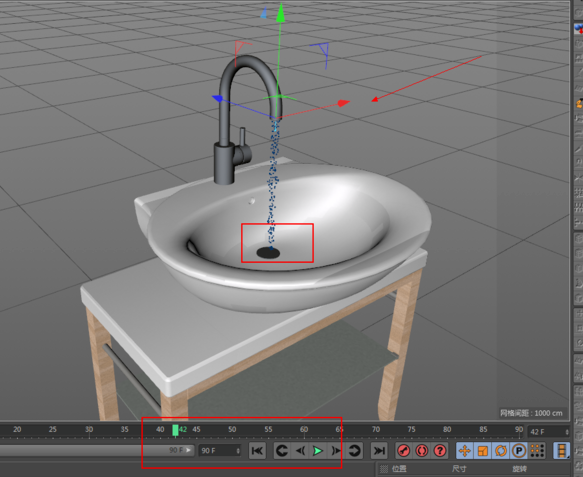Viewport: 583px width, 477px height.
Task: Toggle position keyframe recording
Action: 465,451
